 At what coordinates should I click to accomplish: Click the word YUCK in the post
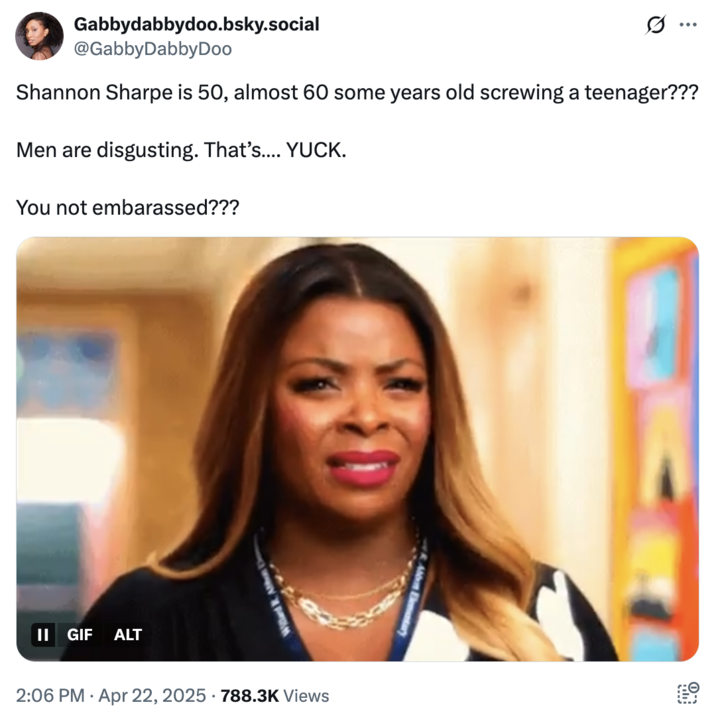click(316, 150)
